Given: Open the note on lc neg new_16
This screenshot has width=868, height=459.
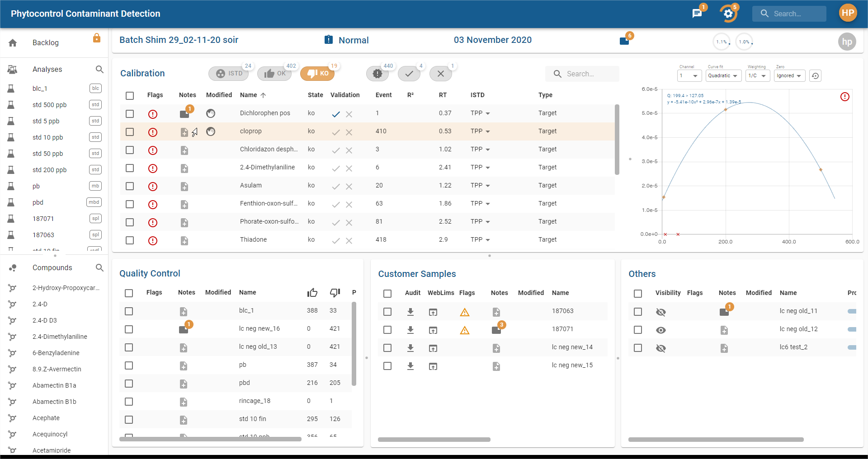Looking at the screenshot, I should (184, 329).
